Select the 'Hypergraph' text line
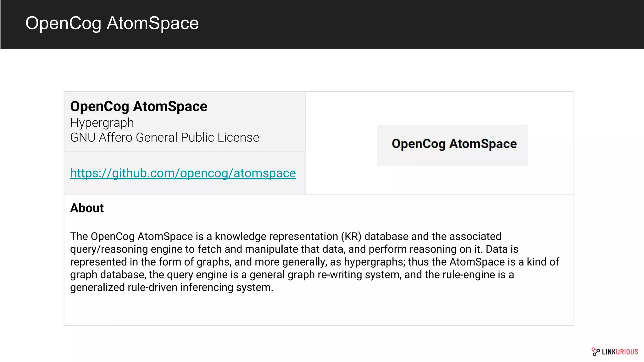Image resolution: width=644 pixels, height=362 pixels. (x=102, y=123)
